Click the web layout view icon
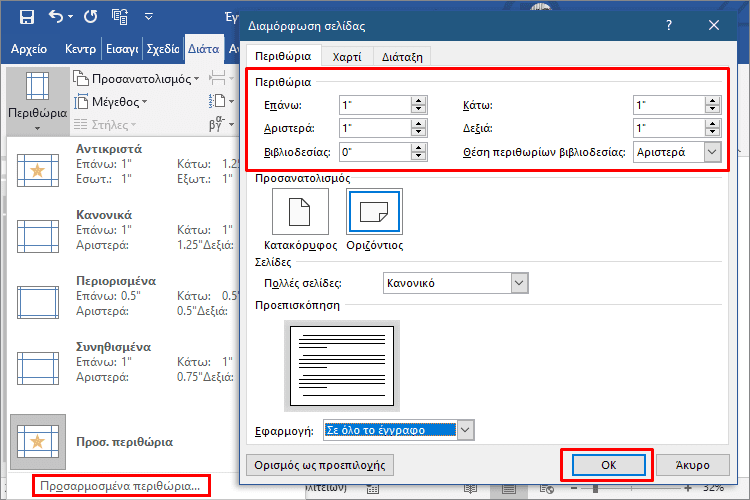750x500 pixels. click(x=547, y=489)
